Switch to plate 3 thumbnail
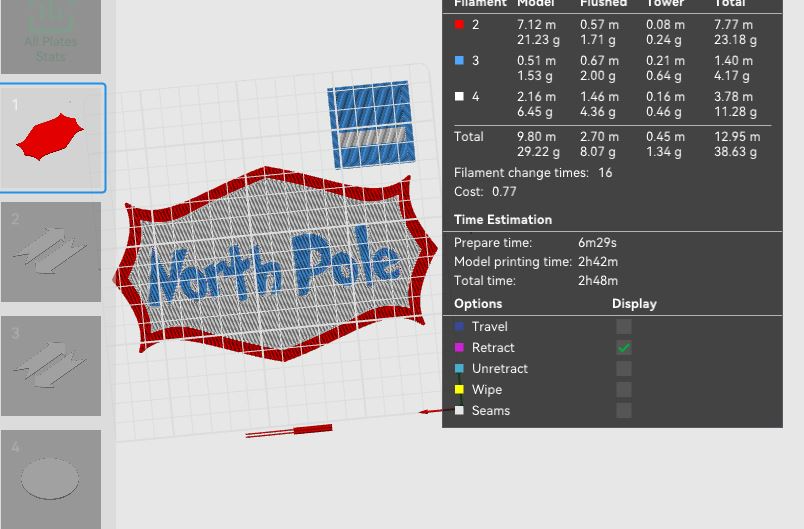The width and height of the screenshot is (804, 529). coord(51,365)
